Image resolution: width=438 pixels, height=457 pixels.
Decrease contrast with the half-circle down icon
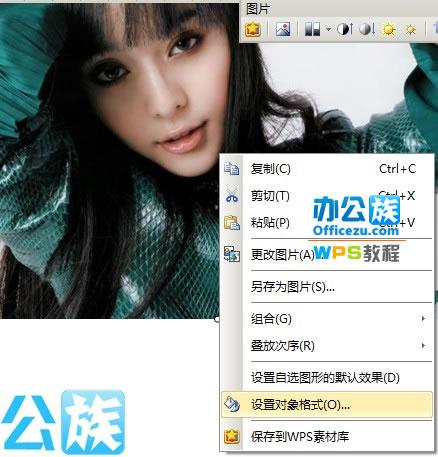(x=367, y=29)
